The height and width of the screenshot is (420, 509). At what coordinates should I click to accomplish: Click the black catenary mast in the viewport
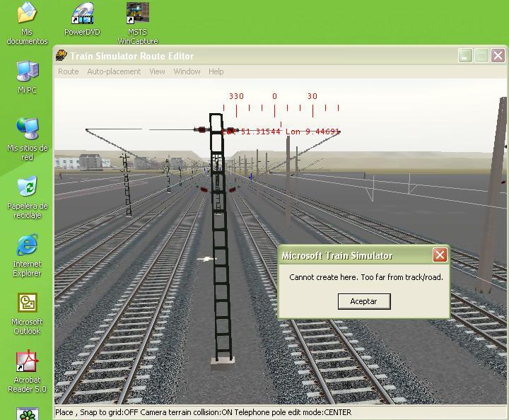221,283
